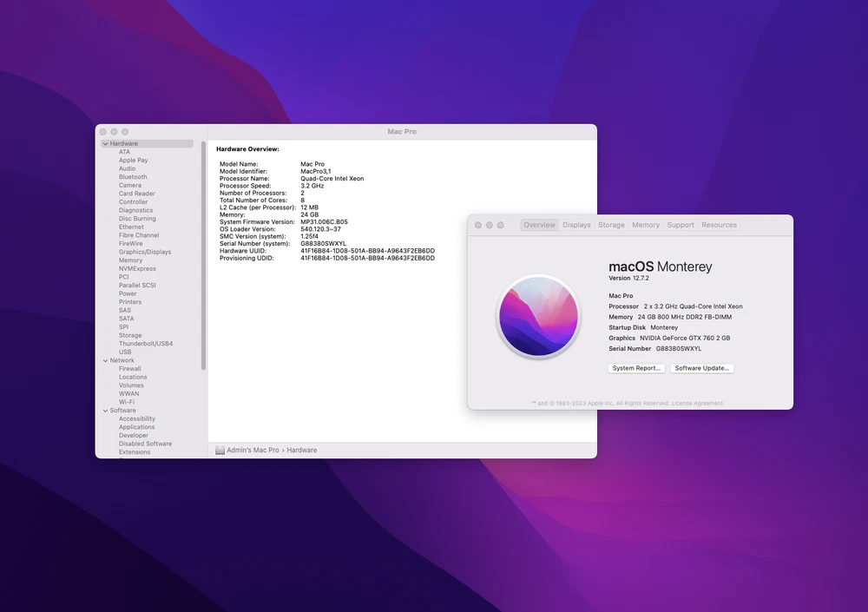Switch to the Displays tab
Image resolution: width=868 pixels, height=612 pixels.
click(x=576, y=225)
